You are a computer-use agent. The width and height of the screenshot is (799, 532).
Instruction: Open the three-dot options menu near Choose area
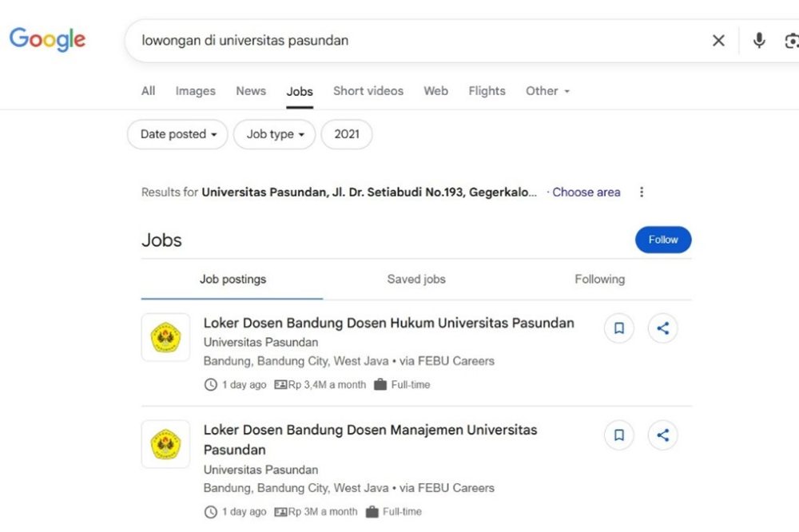[642, 192]
